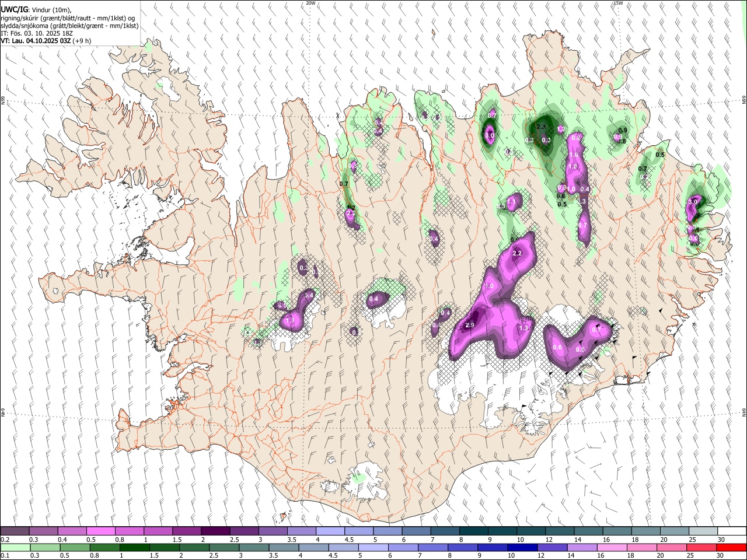
Task: Pick the dark teal 8–9 snow scale swatch
Action: click(x=473, y=531)
